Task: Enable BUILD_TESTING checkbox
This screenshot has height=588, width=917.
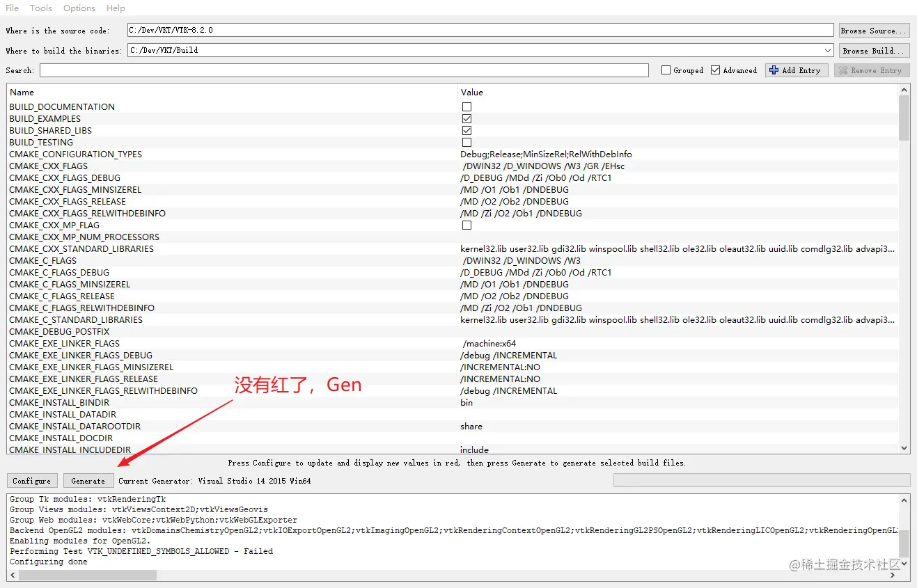Action: click(x=467, y=142)
